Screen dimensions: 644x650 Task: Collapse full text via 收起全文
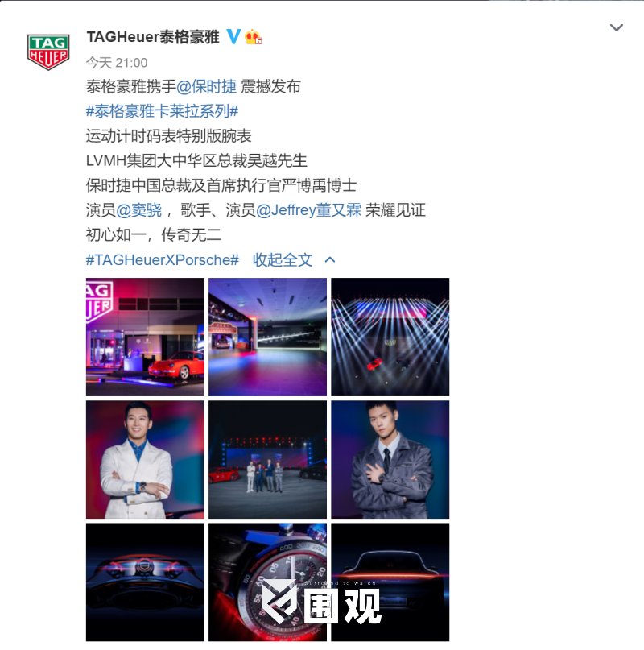point(283,260)
